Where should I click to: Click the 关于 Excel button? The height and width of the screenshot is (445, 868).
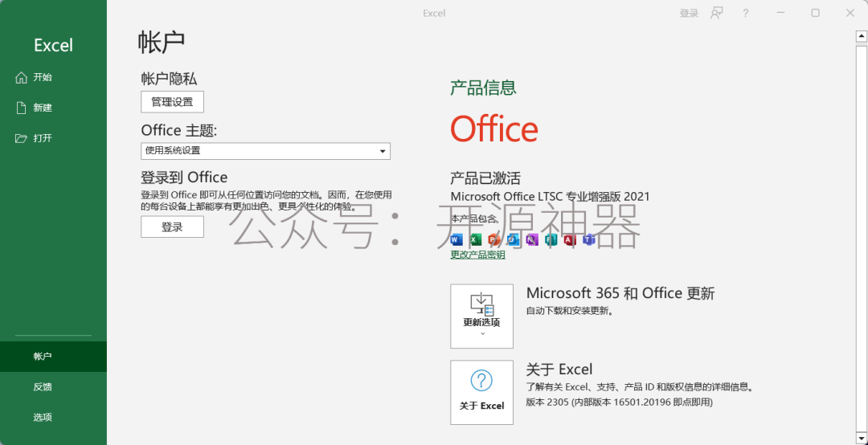[x=481, y=393]
